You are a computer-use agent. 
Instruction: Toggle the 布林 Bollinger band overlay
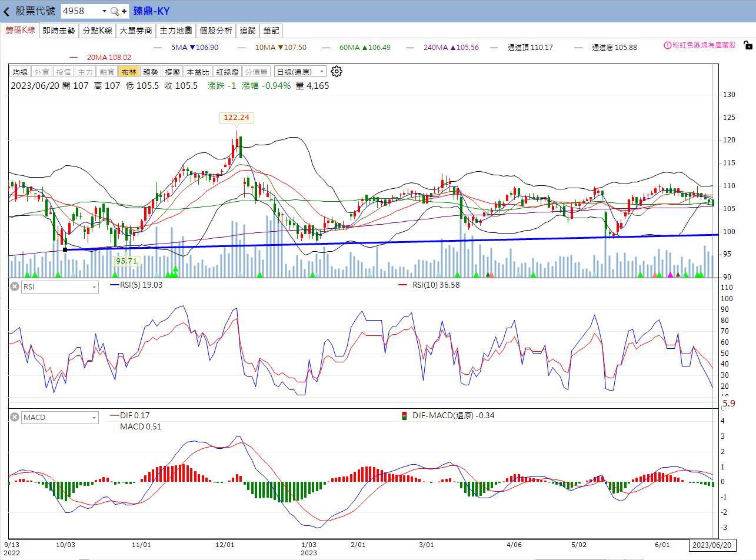[128, 72]
